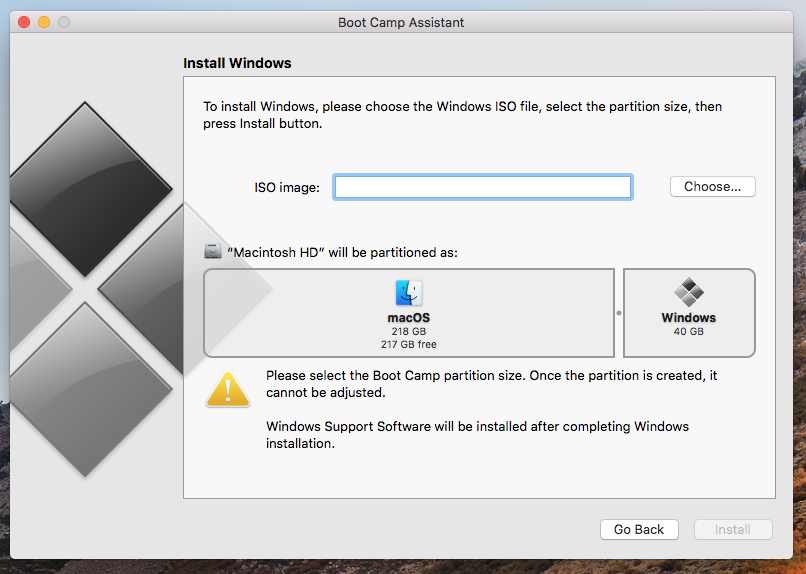This screenshot has width=806, height=574.
Task: Click the Windows diamond logo icon
Action: point(689,292)
